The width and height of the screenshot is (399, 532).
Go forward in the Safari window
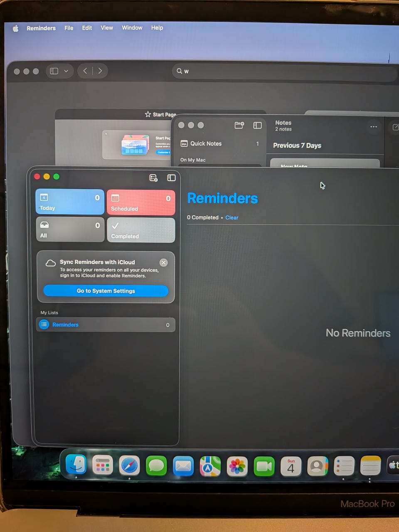coord(100,71)
